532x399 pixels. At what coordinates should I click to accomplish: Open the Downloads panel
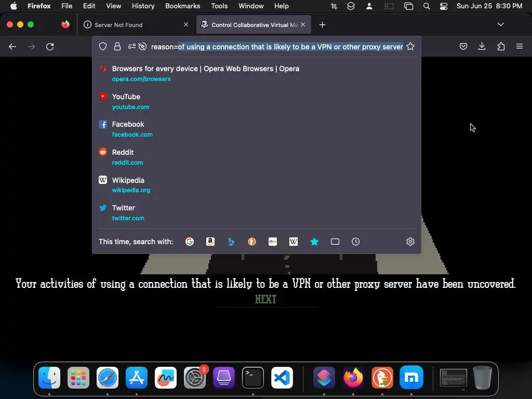pyautogui.click(x=482, y=46)
